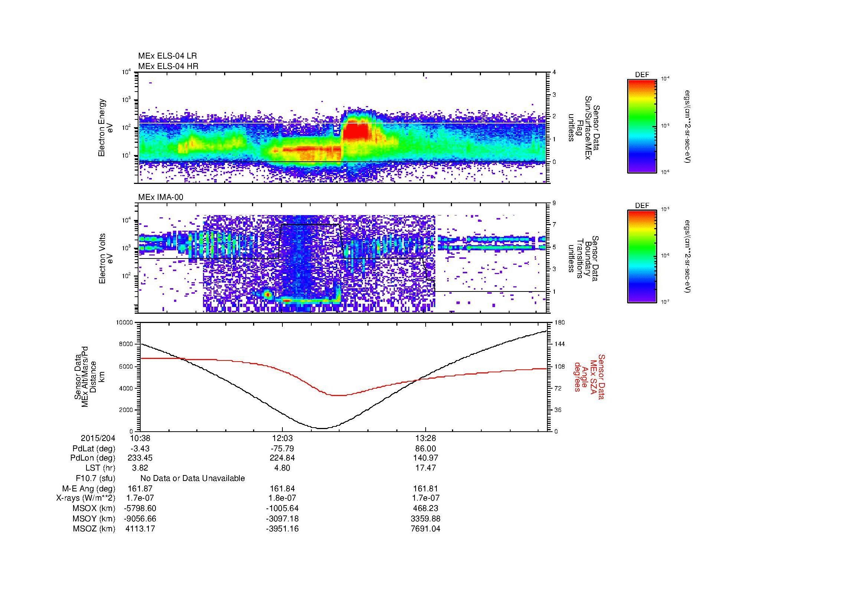Click LST value '4.80'
Viewport: 868px width, 613px height.
coord(282,468)
